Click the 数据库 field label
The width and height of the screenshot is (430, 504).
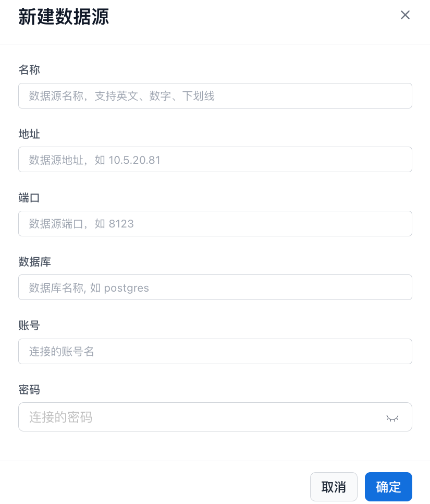pyautogui.click(x=34, y=262)
